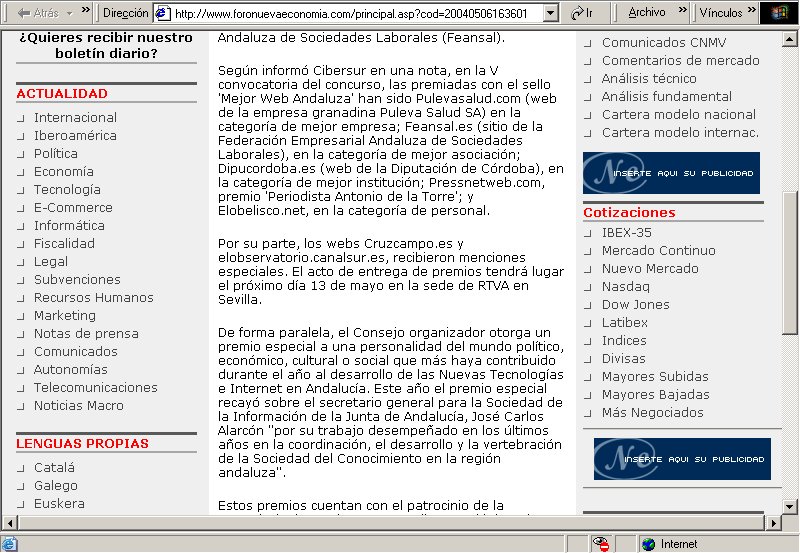Open the Fiscalidad link
The height and width of the screenshot is (553, 800).
64,243
